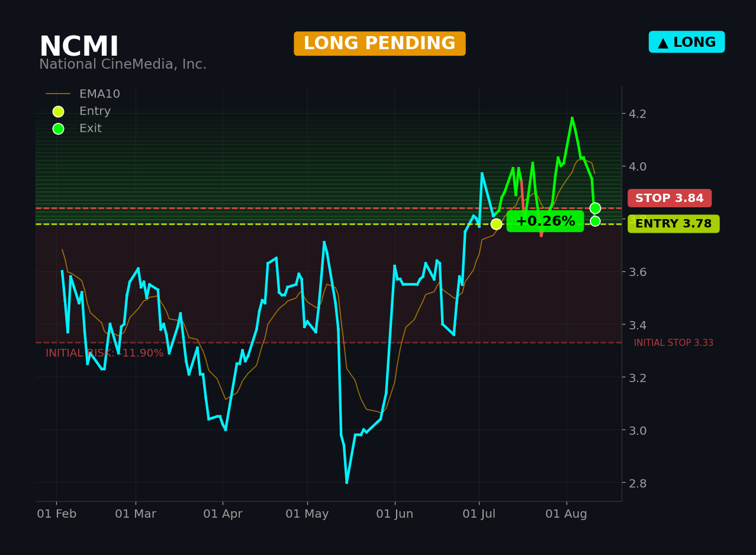Screen dimensions: 756x555
Task: Click the LONG direction badge
Action: coord(687,42)
